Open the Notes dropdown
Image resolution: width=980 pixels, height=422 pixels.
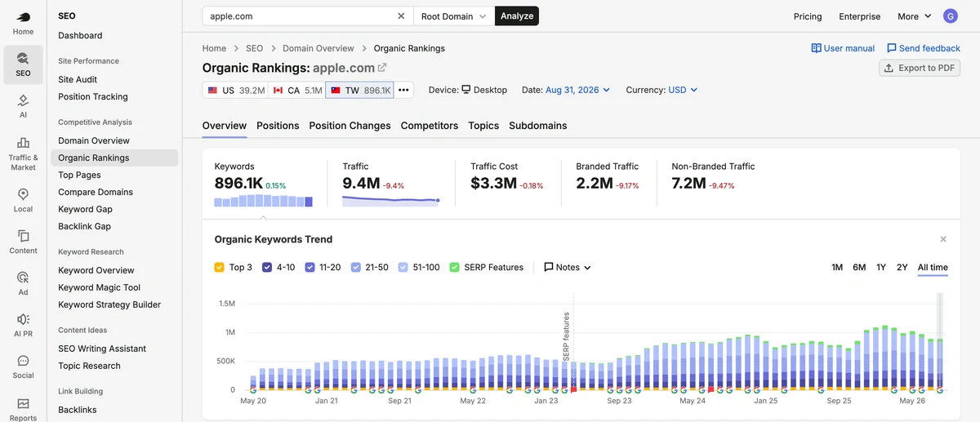pos(568,267)
